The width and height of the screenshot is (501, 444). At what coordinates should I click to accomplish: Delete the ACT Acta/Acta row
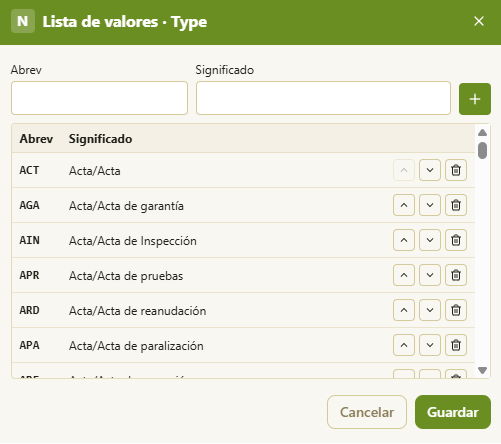(456, 170)
